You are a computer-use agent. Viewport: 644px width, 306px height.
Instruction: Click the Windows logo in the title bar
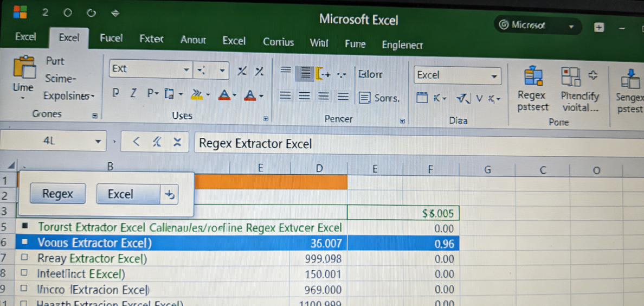pos(20,12)
